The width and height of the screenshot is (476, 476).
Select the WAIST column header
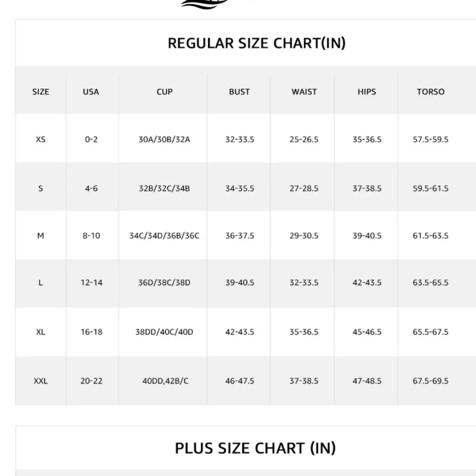[x=304, y=91]
